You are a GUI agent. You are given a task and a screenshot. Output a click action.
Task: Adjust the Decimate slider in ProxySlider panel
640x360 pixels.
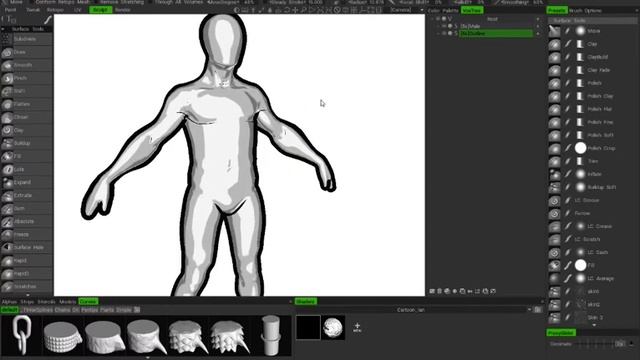pos(596,344)
